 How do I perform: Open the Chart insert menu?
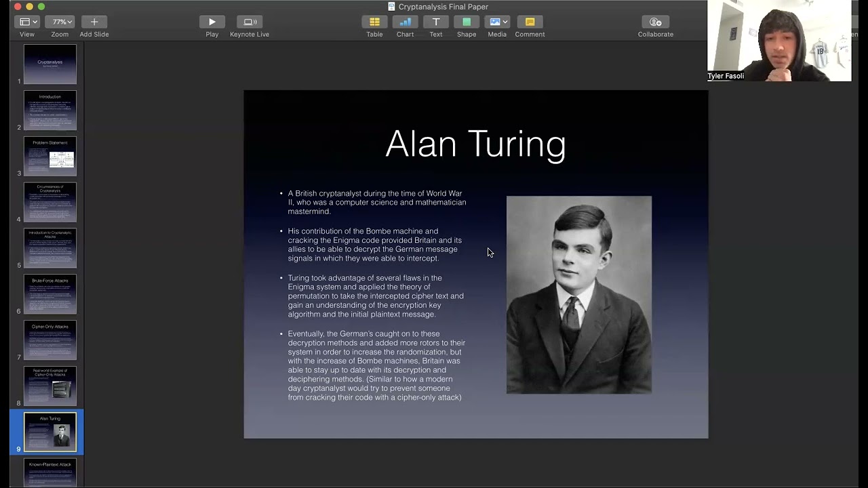click(405, 22)
